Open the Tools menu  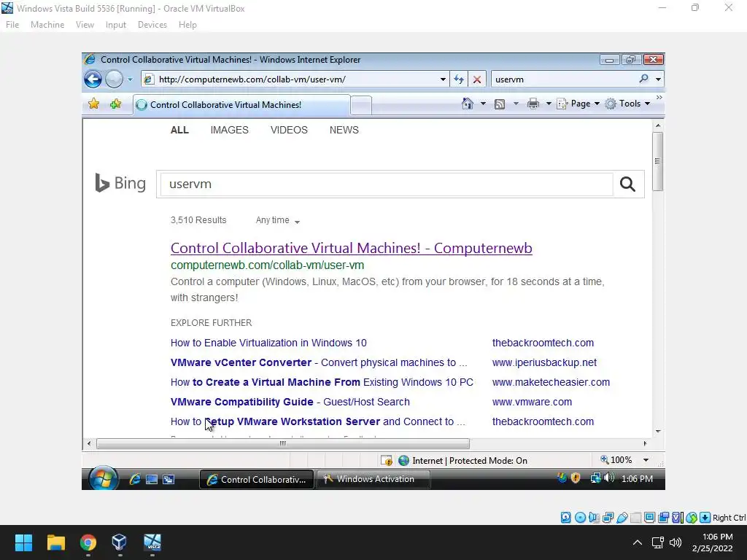pyautogui.click(x=627, y=104)
